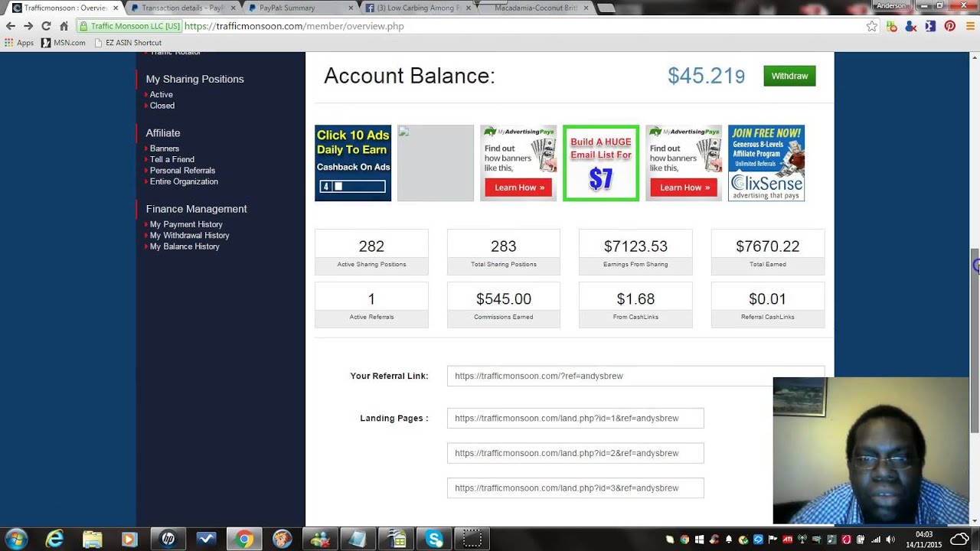
Task: Click the Active Sharing Positions 282 value
Action: tap(371, 246)
